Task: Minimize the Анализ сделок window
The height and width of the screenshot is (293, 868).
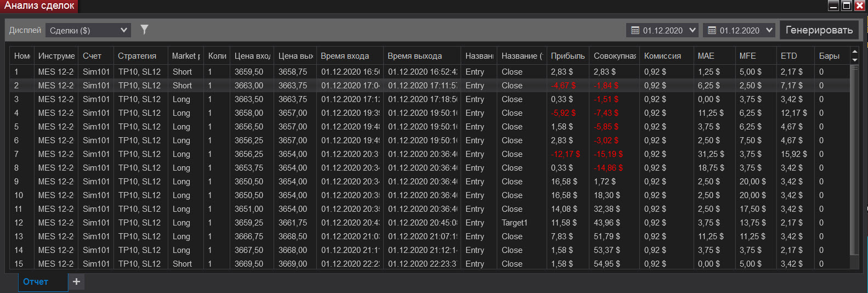Action: tap(833, 5)
